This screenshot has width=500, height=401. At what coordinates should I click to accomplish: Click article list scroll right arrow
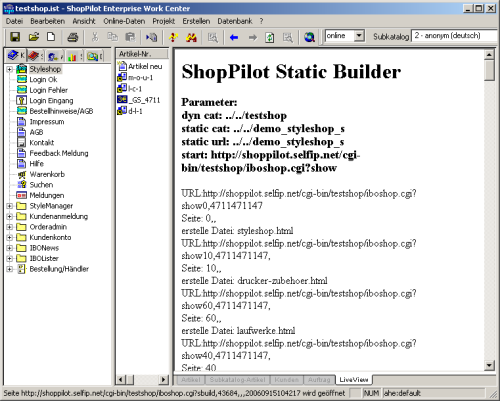163,379
